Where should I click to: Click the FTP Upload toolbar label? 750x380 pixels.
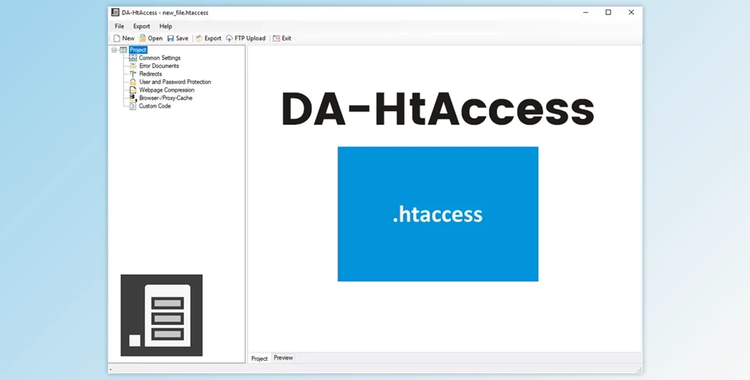coord(250,38)
